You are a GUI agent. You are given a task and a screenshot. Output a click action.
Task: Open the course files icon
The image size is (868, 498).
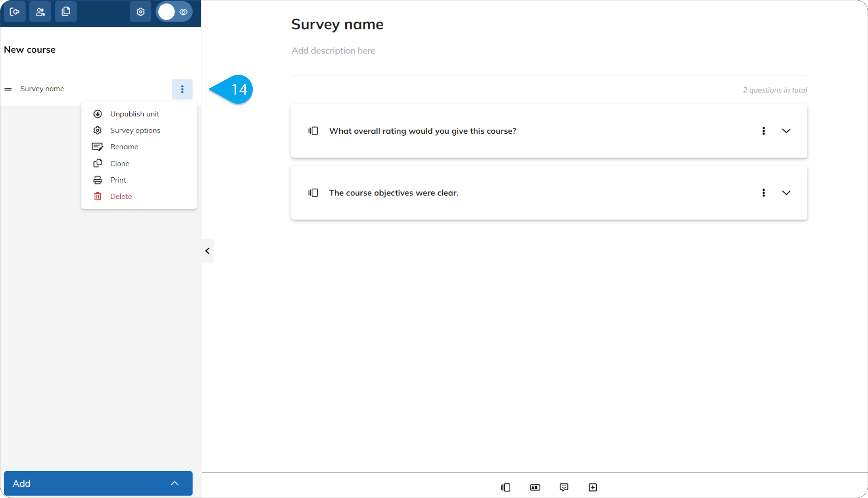(x=66, y=12)
